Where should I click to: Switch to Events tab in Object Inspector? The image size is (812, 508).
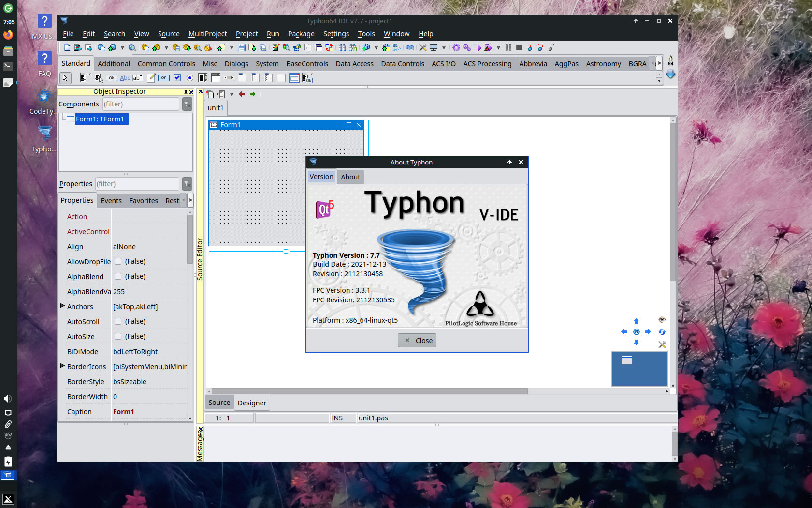tap(111, 201)
